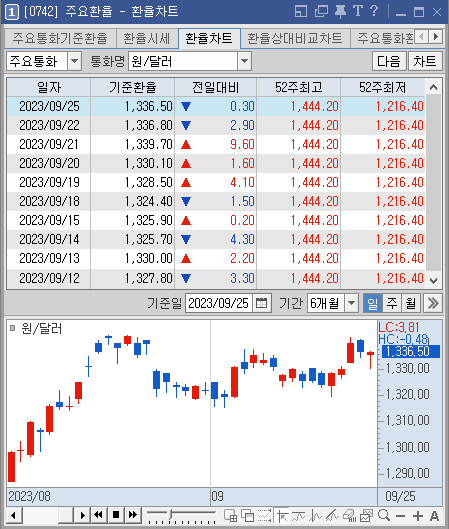Click the 52주최저 column header

383,87
